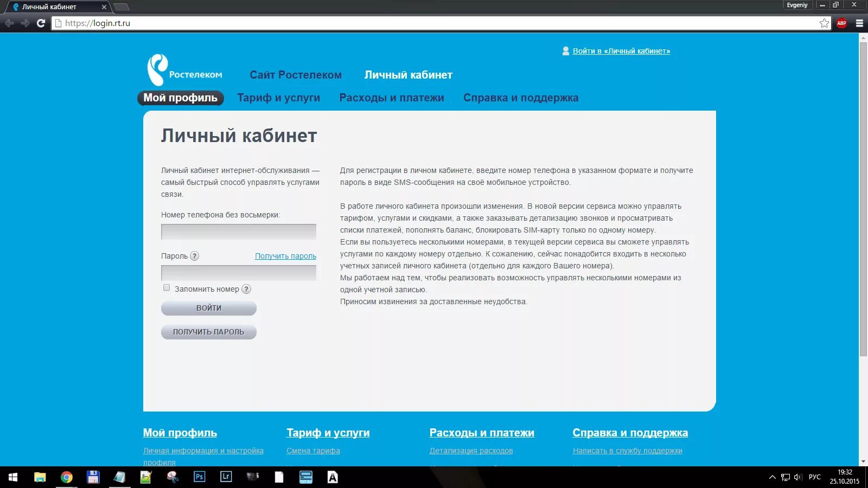Open network icon in system tray
The width and height of the screenshot is (868, 488).
785,477
